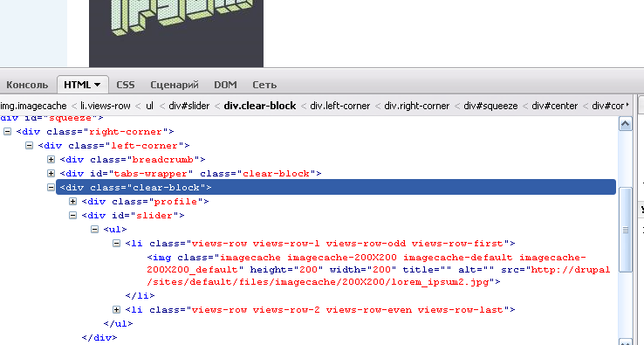Switch to the Сценарий tab

pos(175,85)
